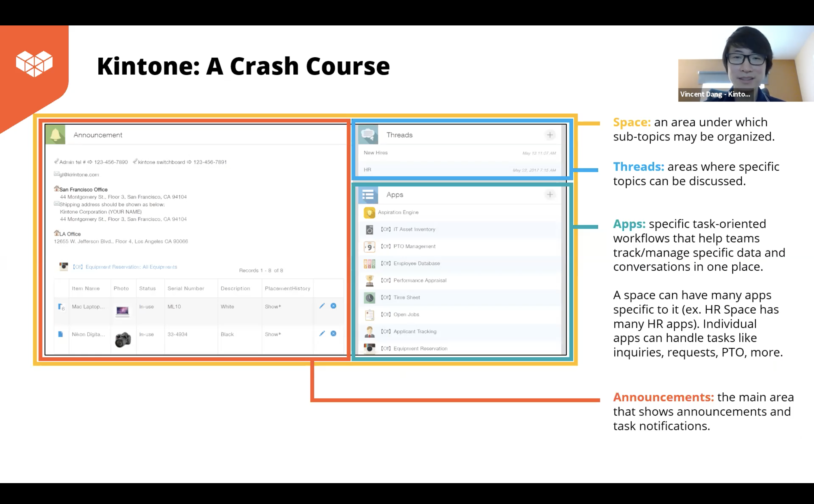814x504 pixels.
Task: Launch the Time Sheet app
Action: (x=400, y=297)
